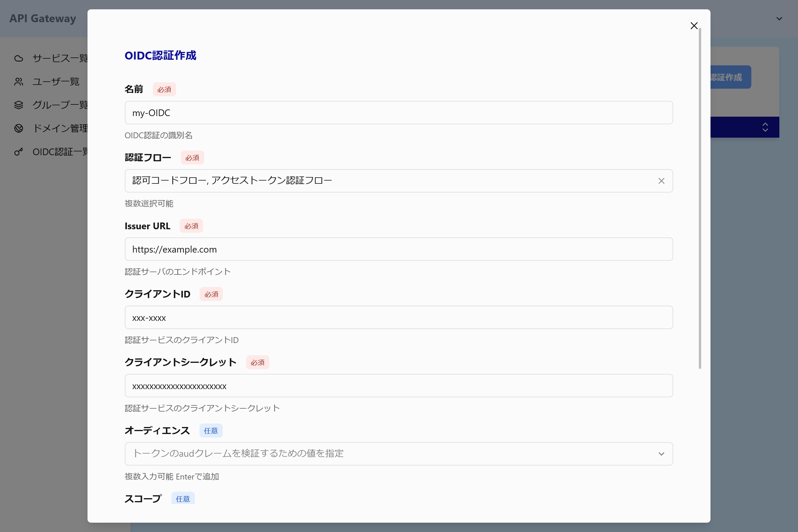Click the helper text 認証サービスのクライアントID
This screenshot has height=532, width=798.
(181, 340)
